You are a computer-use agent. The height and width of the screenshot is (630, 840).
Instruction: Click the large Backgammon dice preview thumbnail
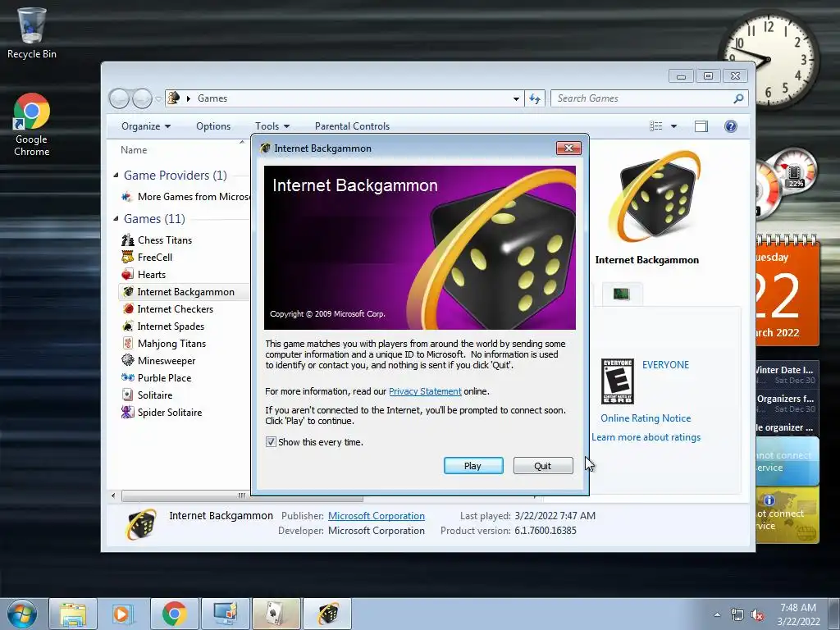pyautogui.click(x=653, y=196)
